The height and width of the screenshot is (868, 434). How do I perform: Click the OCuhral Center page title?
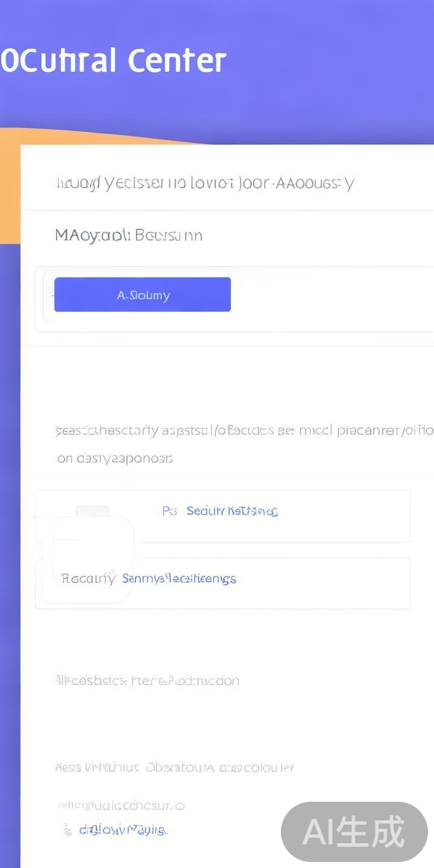(113, 61)
